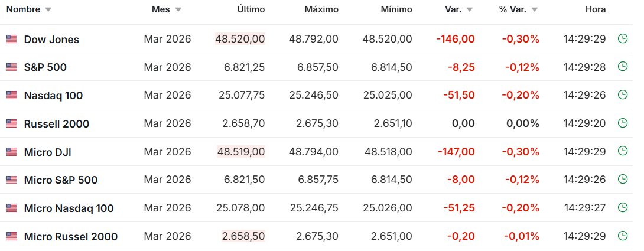
Task: Sort by the Mes column arrow
Action: click(178, 10)
